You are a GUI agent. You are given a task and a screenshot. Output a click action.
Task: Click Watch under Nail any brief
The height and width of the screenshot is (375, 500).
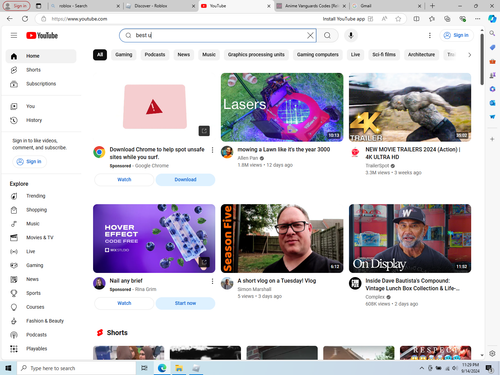(124, 303)
